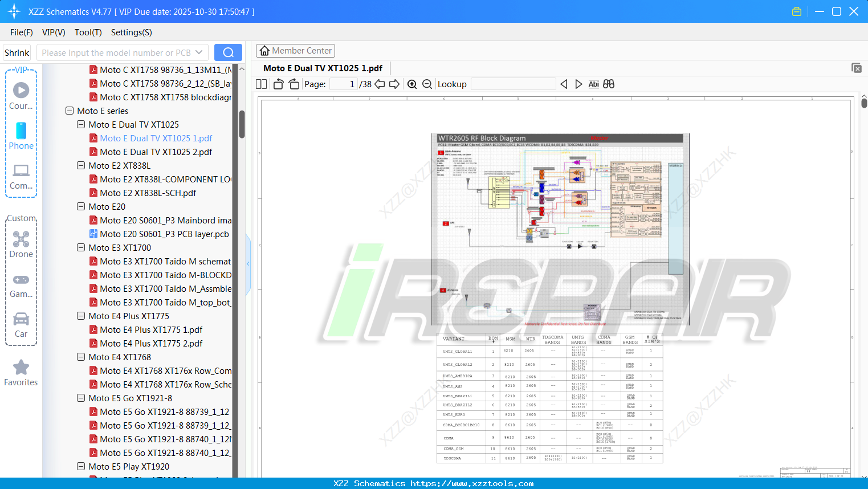Rotate the page clockwise
Screen dimensions: 868x489
[x=294, y=84]
